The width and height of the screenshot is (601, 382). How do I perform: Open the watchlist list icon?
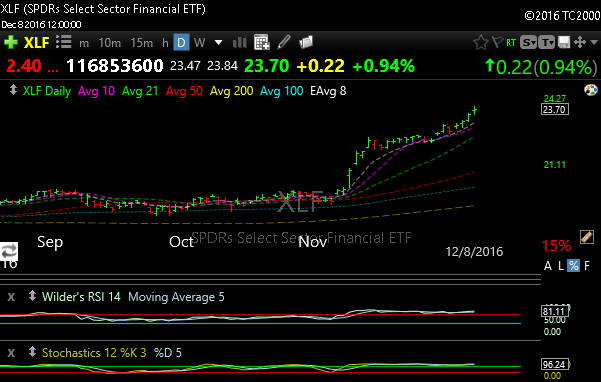tap(64, 42)
